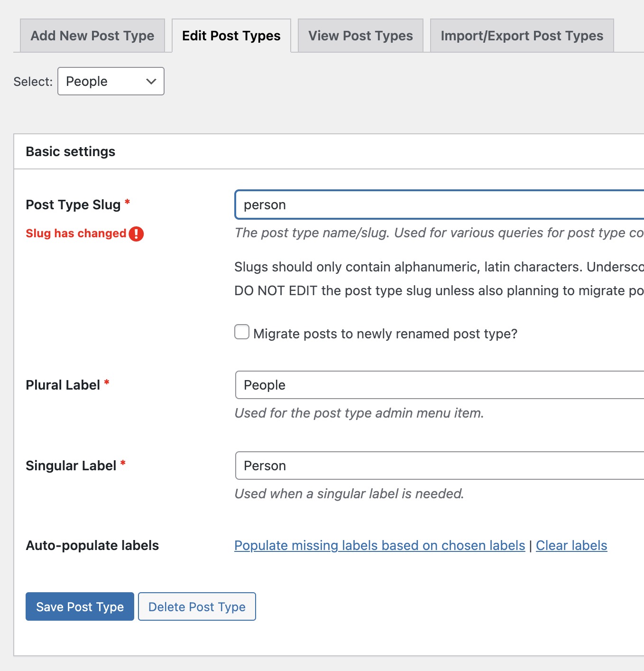
Task: Go to Import/Export Post Types tab
Action: [x=522, y=36]
